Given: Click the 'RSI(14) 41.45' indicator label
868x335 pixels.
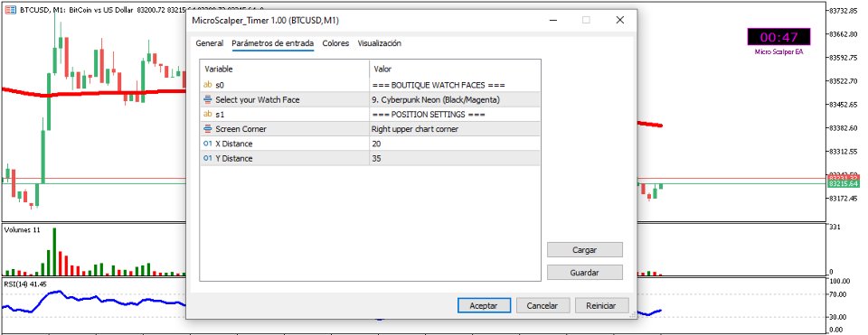Looking at the screenshot, I should coord(25,284).
